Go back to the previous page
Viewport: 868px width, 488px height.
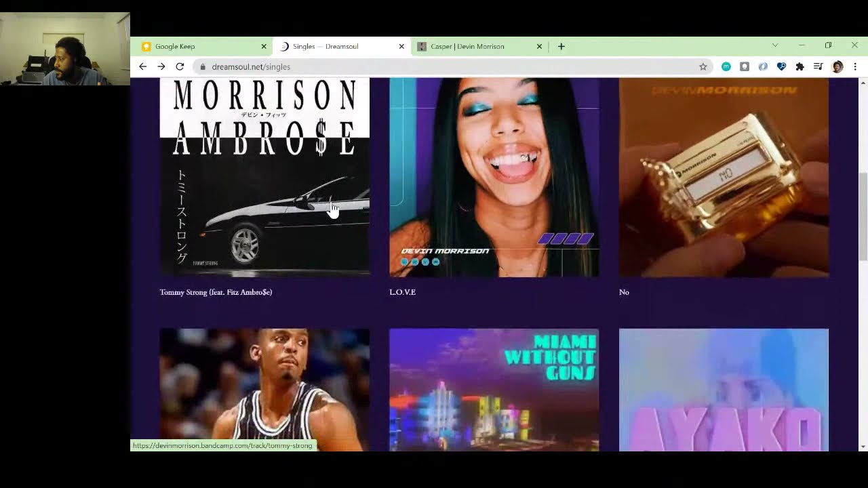[x=142, y=66]
